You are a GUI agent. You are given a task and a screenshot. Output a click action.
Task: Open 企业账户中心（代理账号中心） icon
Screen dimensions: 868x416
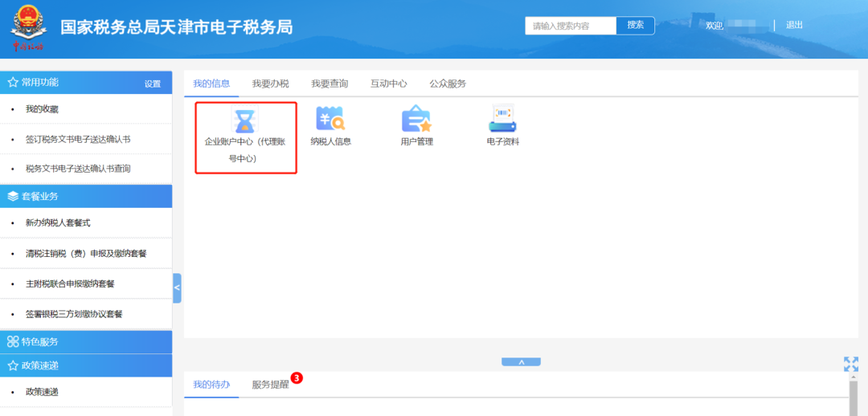246,122
